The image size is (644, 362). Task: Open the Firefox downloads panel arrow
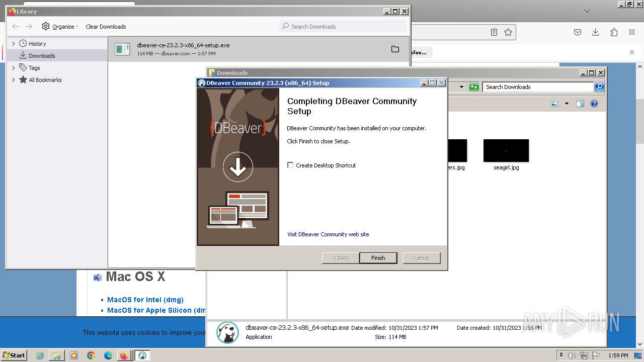point(596,32)
